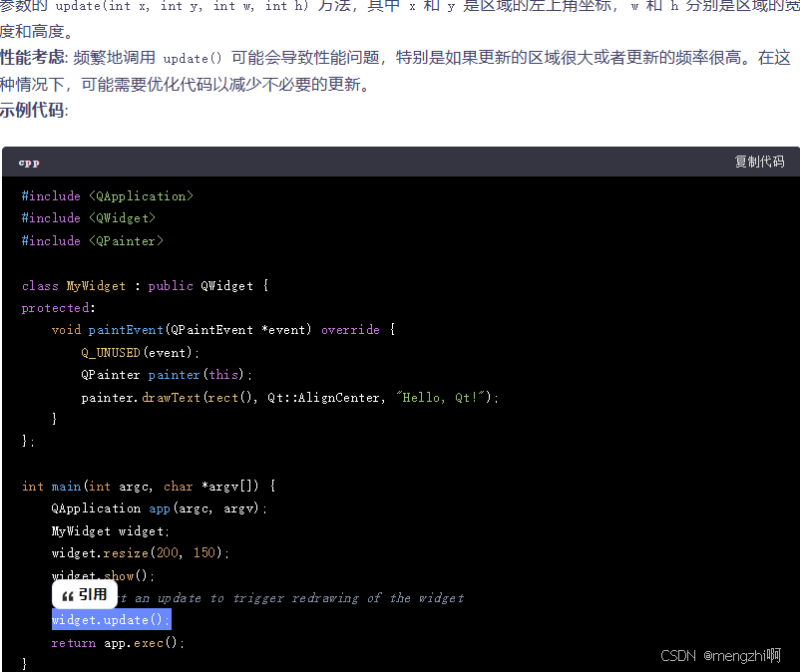Viewport: 800px width, 672px height.
Task: Click the void paintEvent override line
Action: coord(223,330)
